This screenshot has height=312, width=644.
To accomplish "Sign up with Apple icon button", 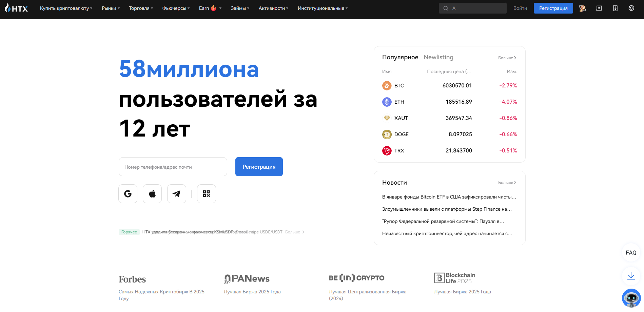I will pyautogui.click(x=152, y=194).
